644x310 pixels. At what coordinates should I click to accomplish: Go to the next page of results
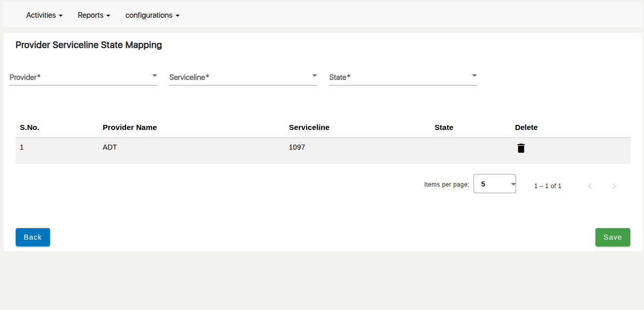[x=614, y=186]
